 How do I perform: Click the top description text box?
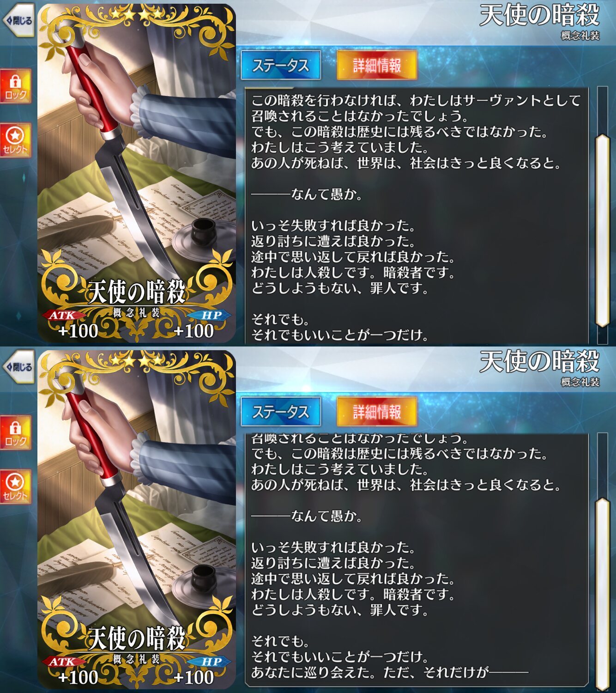pos(417,215)
